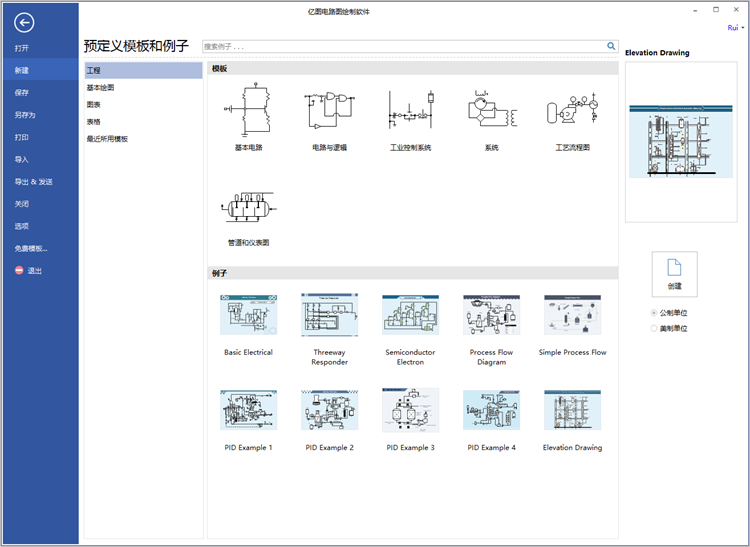750x547 pixels.
Task: Click the red 退出 exit icon
Action: point(19,270)
